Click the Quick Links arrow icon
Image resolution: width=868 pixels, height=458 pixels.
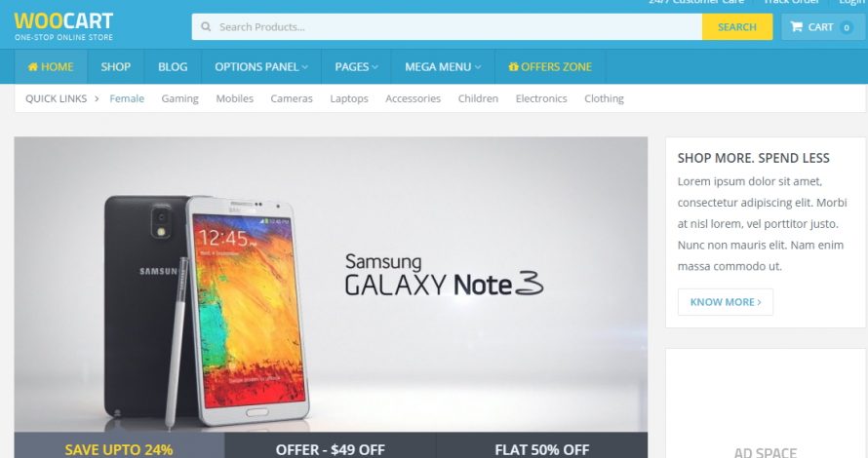[97, 98]
